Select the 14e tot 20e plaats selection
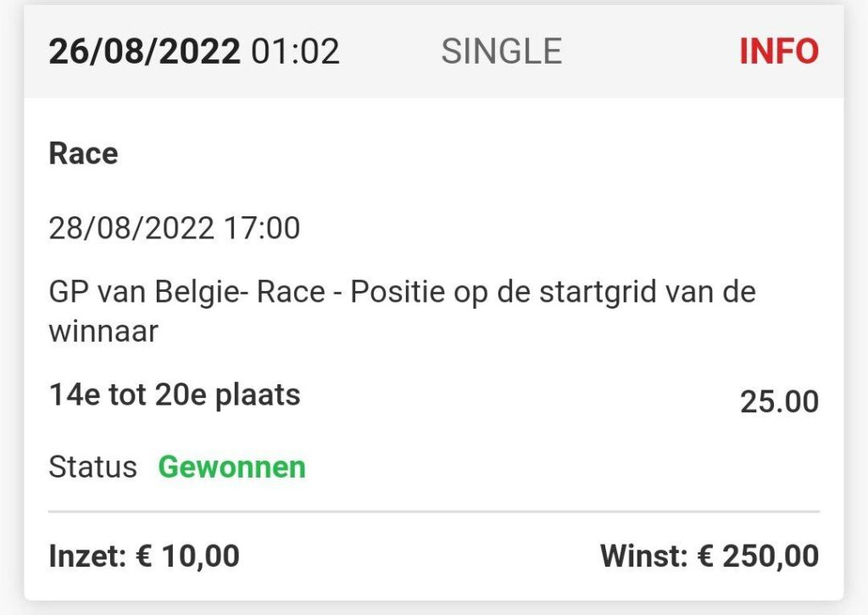 pos(175,394)
